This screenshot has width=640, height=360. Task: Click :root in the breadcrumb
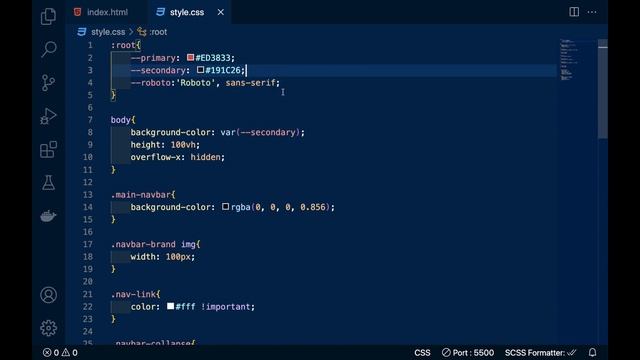158,32
